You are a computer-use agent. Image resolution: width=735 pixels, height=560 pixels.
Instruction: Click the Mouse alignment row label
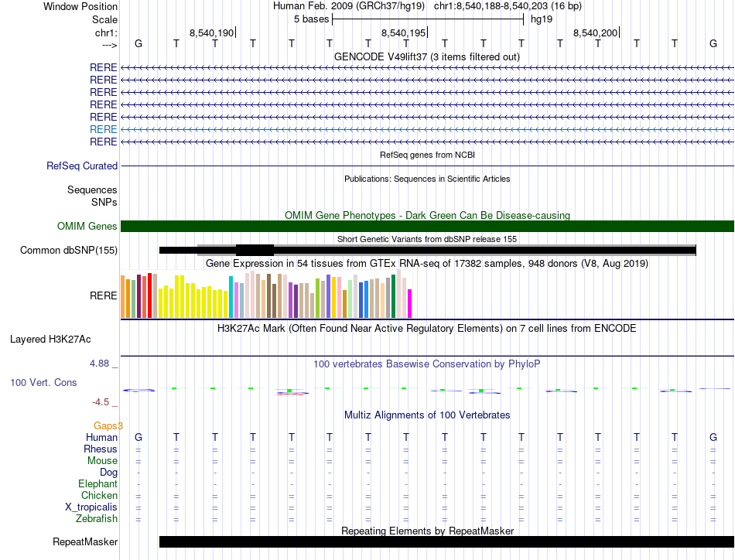[102, 461]
